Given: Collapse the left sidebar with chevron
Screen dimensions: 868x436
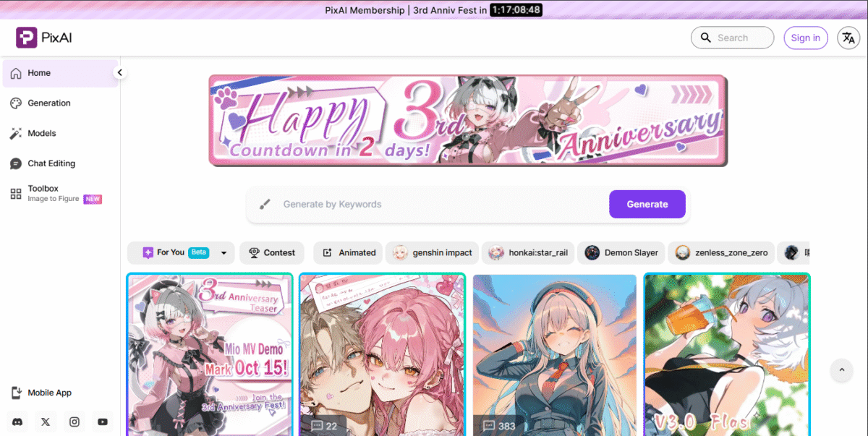Looking at the screenshot, I should point(120,72).
